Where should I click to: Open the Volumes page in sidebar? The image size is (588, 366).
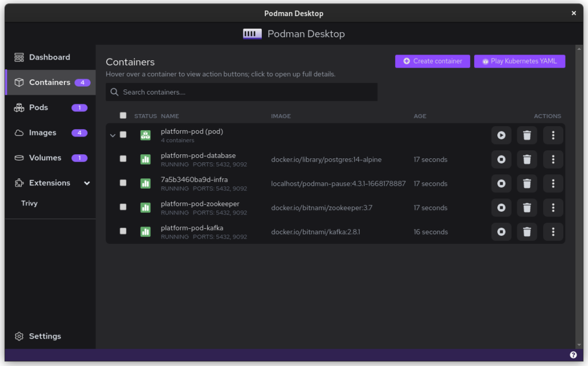coord(45,158)
